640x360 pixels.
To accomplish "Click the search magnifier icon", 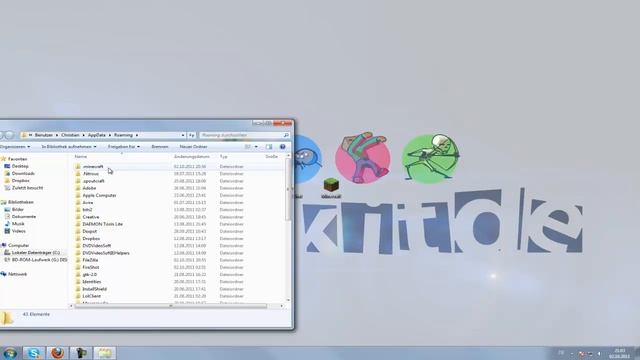I will [286, 135].
